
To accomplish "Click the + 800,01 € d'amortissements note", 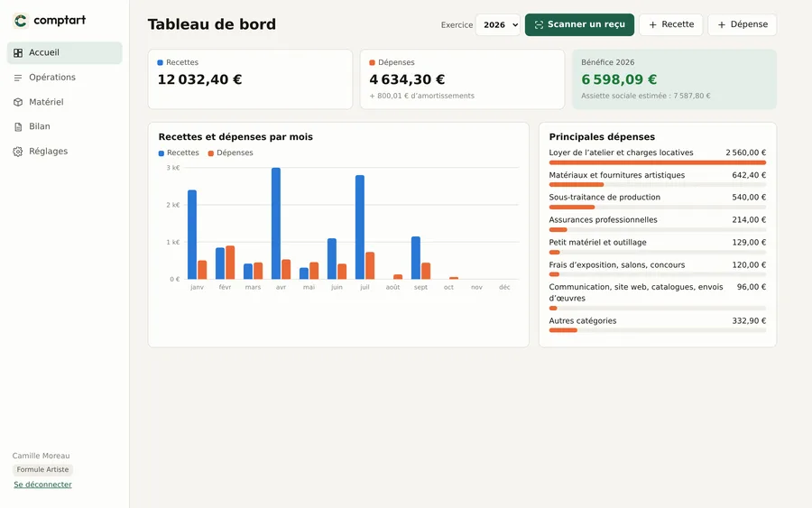I will 422,96.
